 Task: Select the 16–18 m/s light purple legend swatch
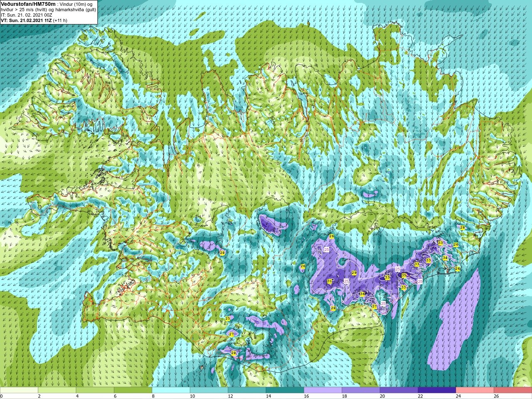[x=323, y=390]
